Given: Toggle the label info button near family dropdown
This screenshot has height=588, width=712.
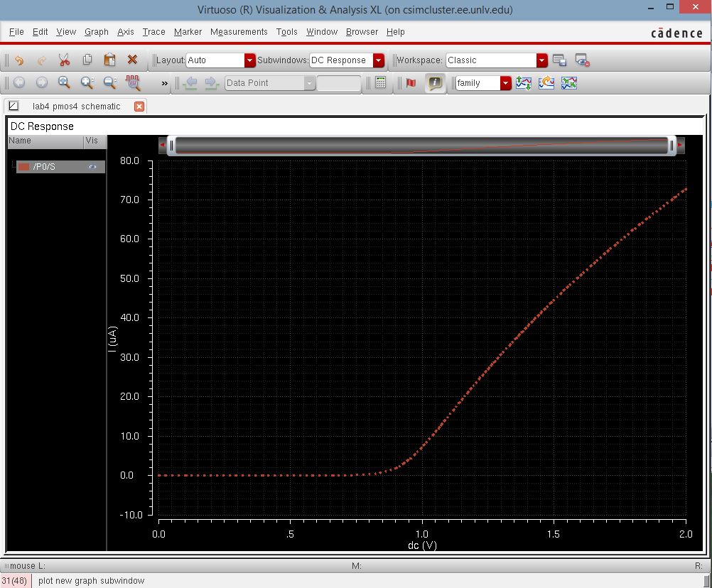Looking at the screenshot, I should click(x=434, y=82).
